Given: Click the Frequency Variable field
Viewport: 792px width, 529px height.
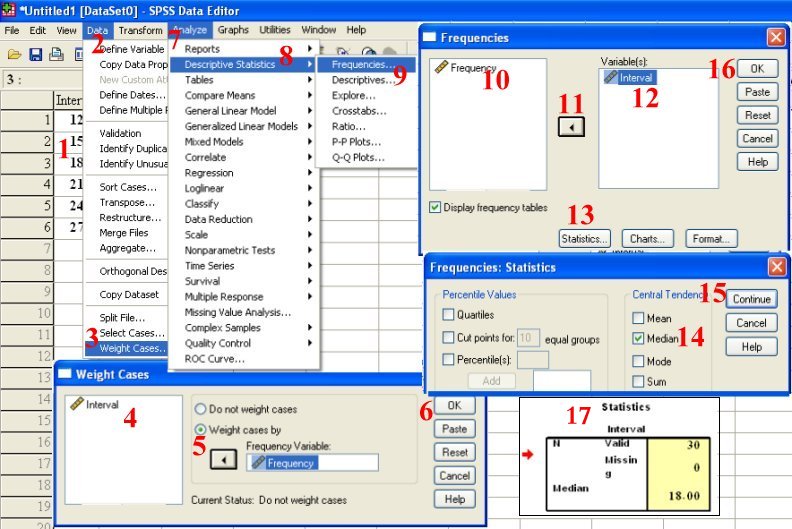Looking at the screenshot, I should pyautogui.click(x=312, y=463).
